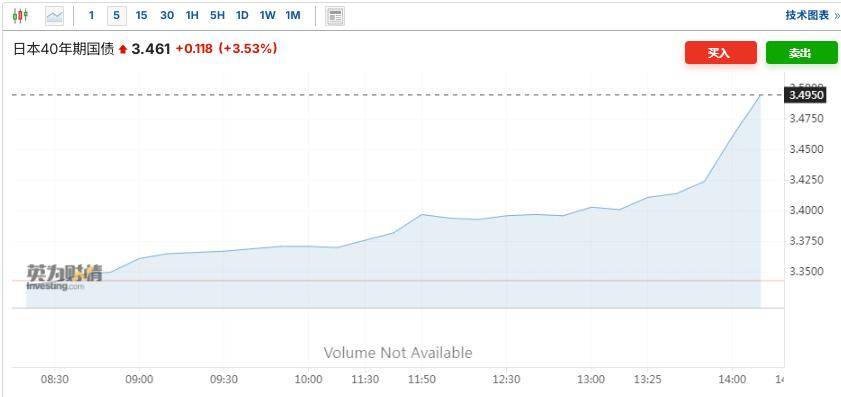The height and width of the screenshot is (397, 841).
Task: Set chart to 1D timeframe
Action: click(x=242, y=16)
